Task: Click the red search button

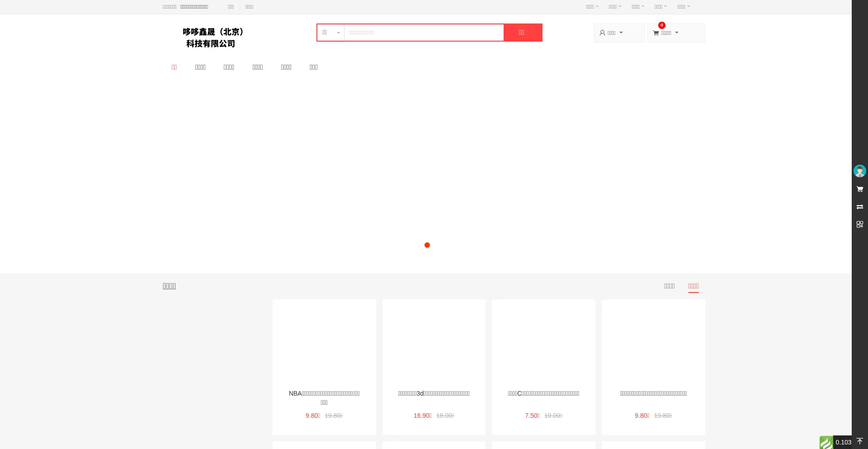Action: (x=523, y=33)
